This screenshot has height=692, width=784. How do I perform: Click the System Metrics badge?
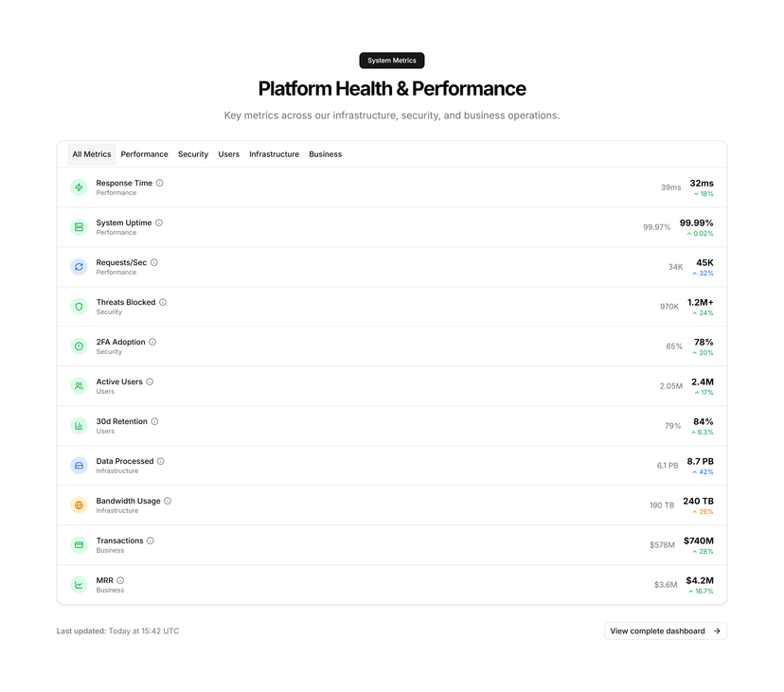click(392, 61)
